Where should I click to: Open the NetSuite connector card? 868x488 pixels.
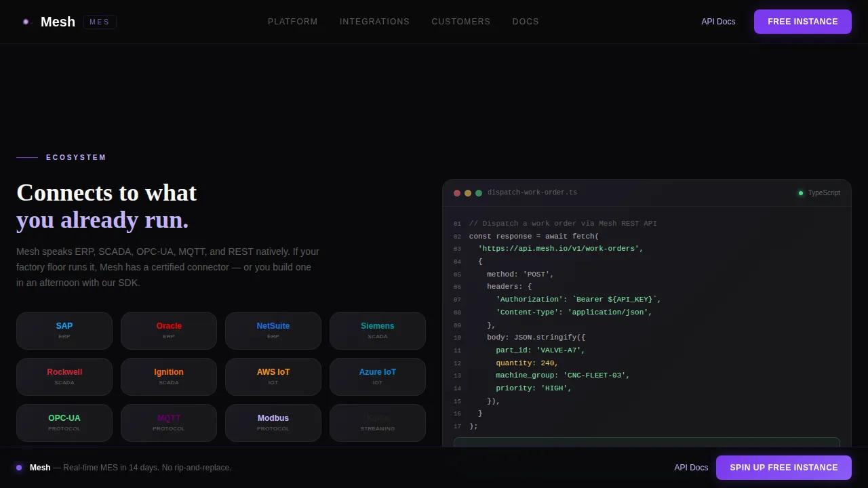coord(273,331)
